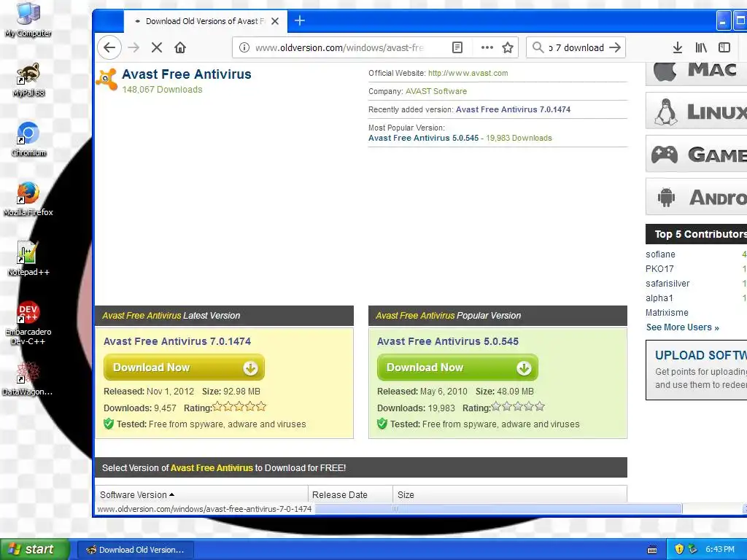Bookmark this page with star icon
The image size is (747, 560).
[x=508, y=47]
